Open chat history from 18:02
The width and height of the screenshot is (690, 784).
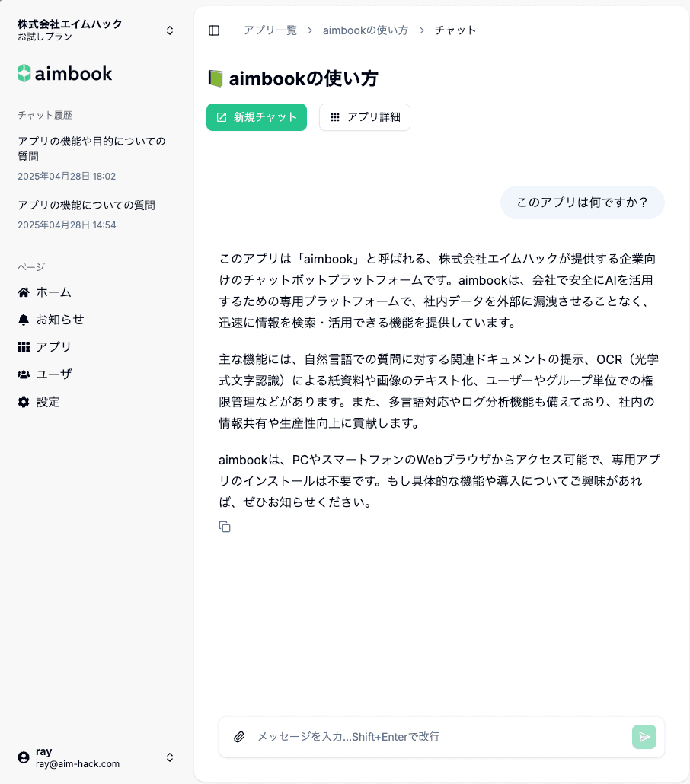91,158
